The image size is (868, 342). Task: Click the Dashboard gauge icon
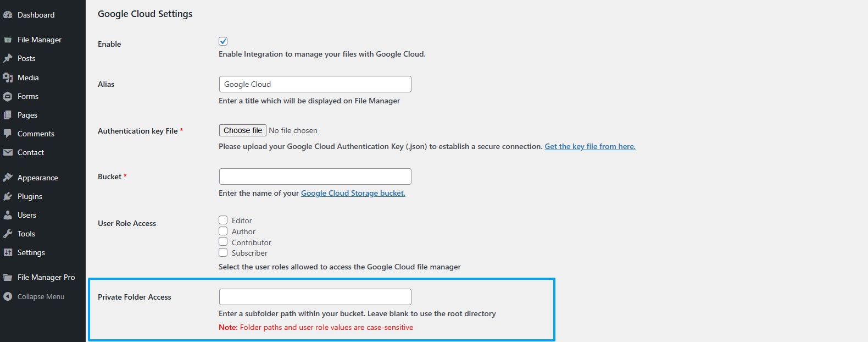(x=8, y=15)
